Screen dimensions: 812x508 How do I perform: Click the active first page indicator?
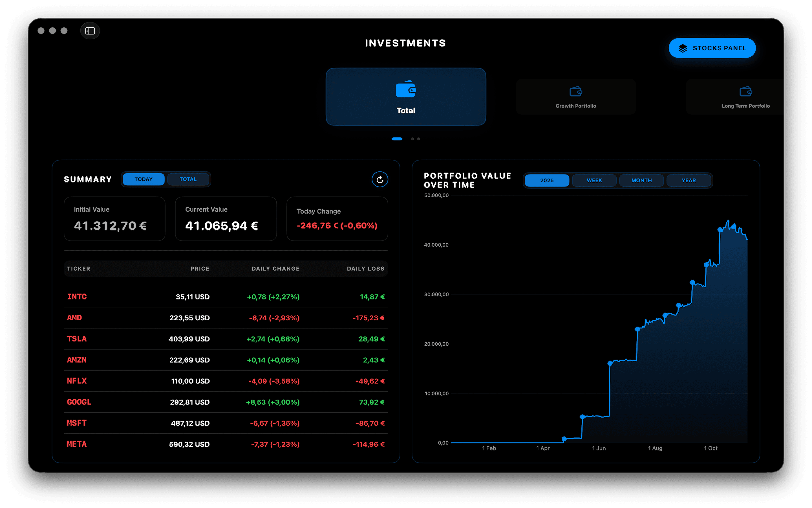tap(397, 139)
